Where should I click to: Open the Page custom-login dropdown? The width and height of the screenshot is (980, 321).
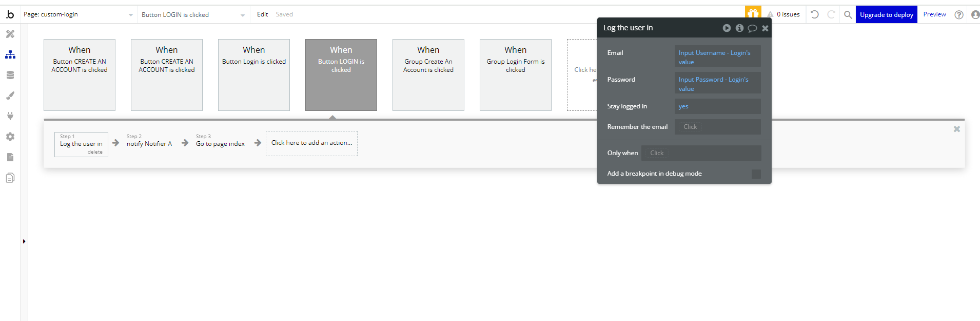coord(79,14)
